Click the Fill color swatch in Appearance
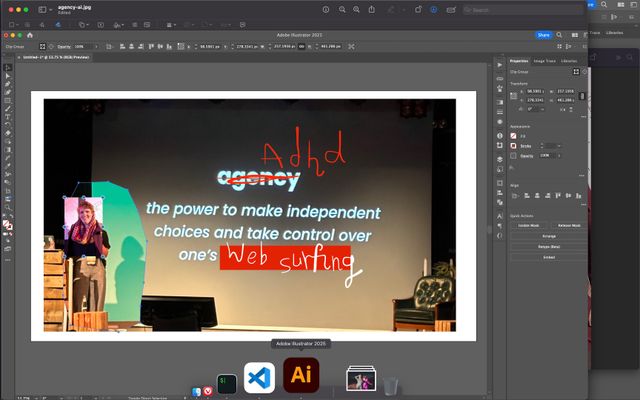The height and width of the screenshot is (400, 640). point(513,136)
